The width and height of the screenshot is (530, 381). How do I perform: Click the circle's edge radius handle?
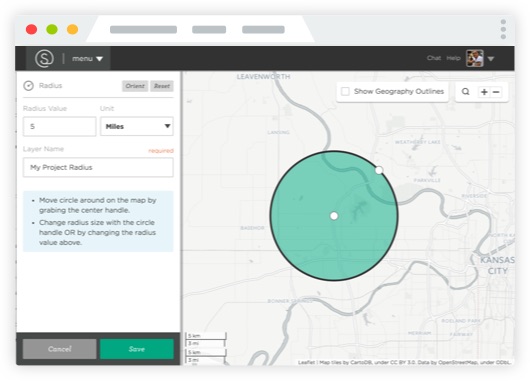379,170
